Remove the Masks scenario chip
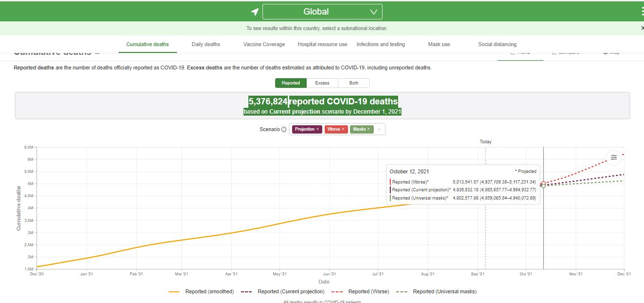The width and height of the screenshot is (644, 303). [x=369, y=129]
